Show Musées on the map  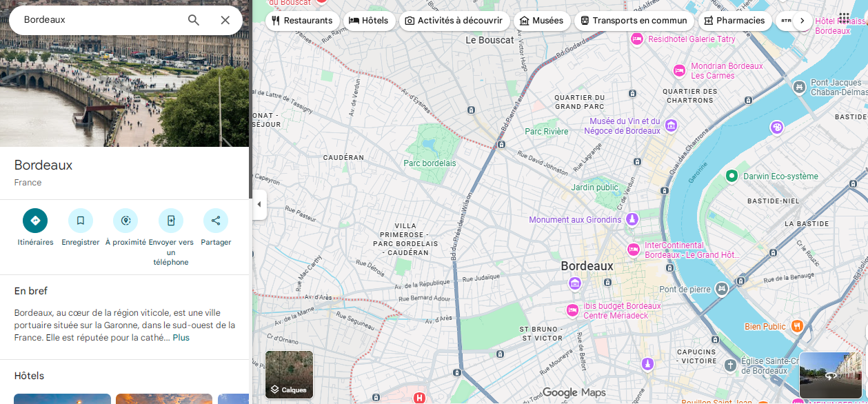[x=541, y=21]
